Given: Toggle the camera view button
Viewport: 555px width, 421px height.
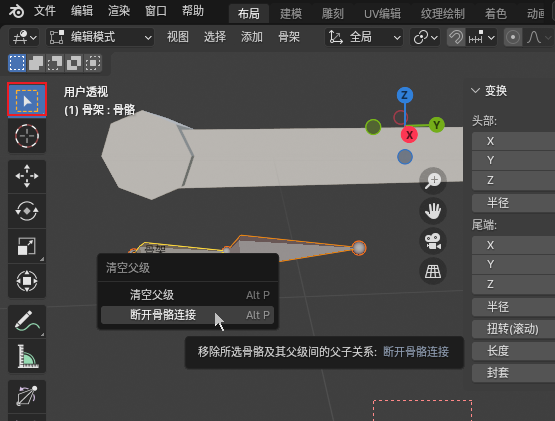Looking at the screenshot, I should (x=433, y=241).
